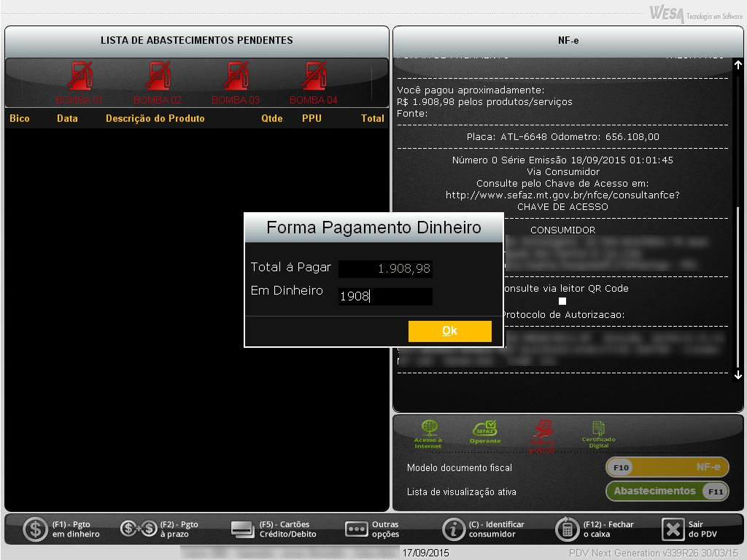Image resolution: width=747 pixels, height=560 pixels.
Task: Click the Lista de Abastecimentos Pendentes header
Action: pos(197,41)
